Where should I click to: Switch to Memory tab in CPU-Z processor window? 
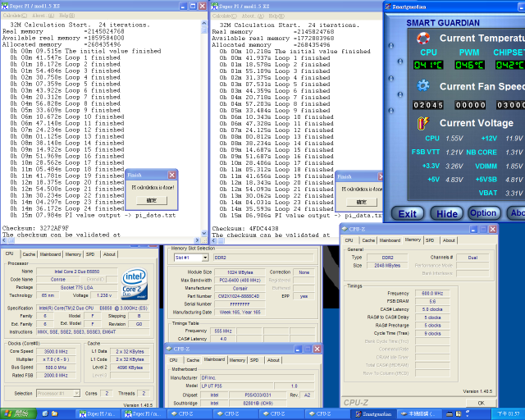pos(73,254)
